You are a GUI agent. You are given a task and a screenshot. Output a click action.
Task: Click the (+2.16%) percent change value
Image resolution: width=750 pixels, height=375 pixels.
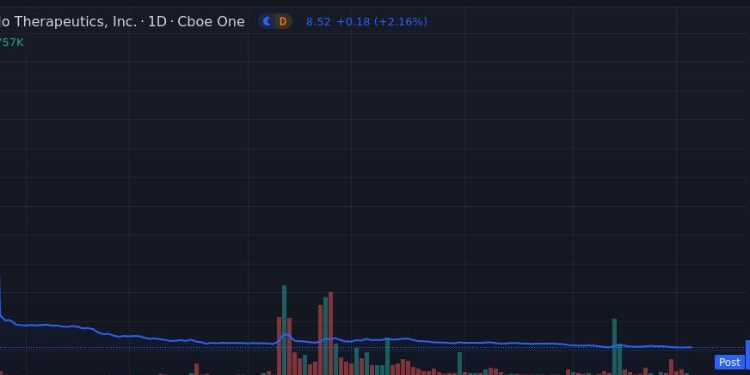coord(401,22)
